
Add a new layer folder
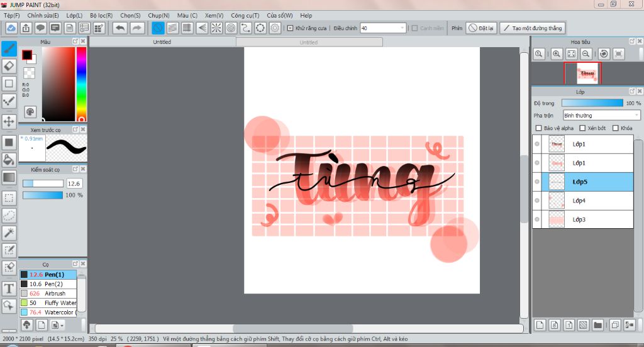(x=597, y=325)
